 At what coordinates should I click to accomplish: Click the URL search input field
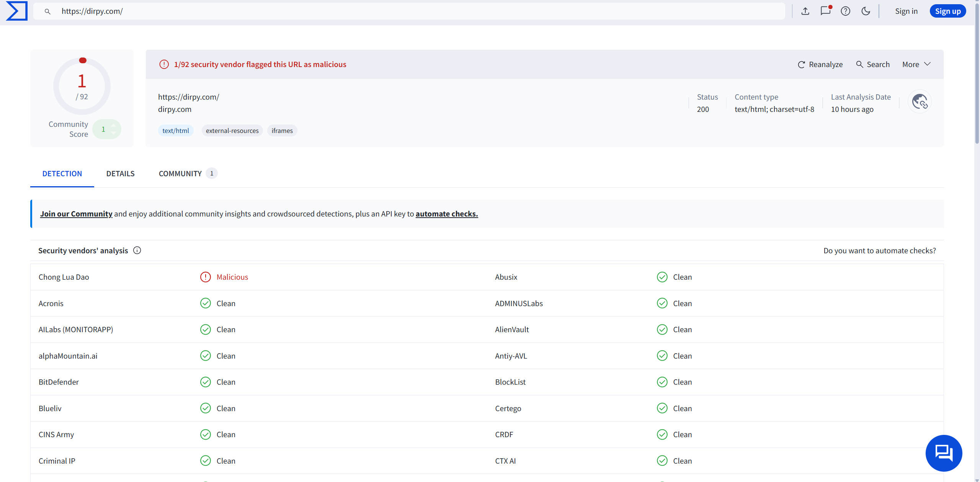coord(409,11)
